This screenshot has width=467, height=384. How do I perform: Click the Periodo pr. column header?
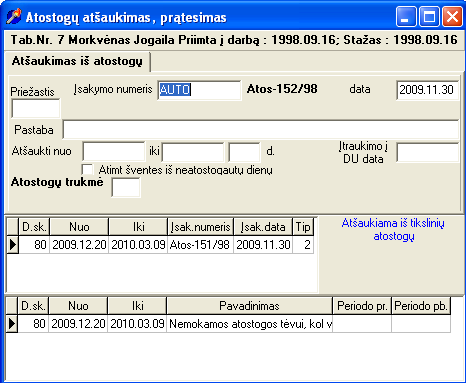click(362, 306)
